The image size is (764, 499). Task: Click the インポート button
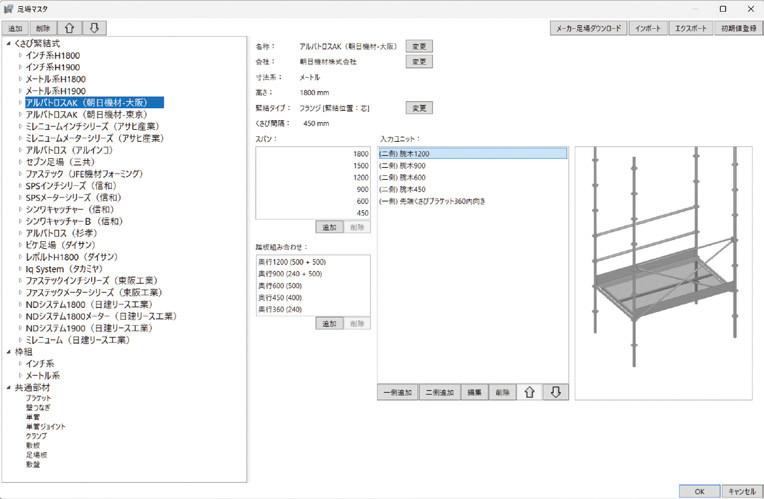coord(648,28)
